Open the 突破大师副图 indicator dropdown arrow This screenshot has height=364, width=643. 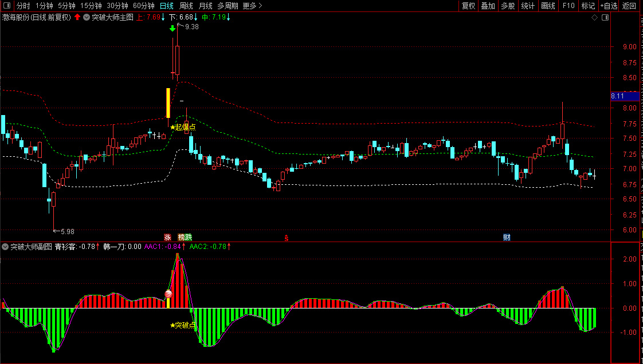(x=5, y=247)
